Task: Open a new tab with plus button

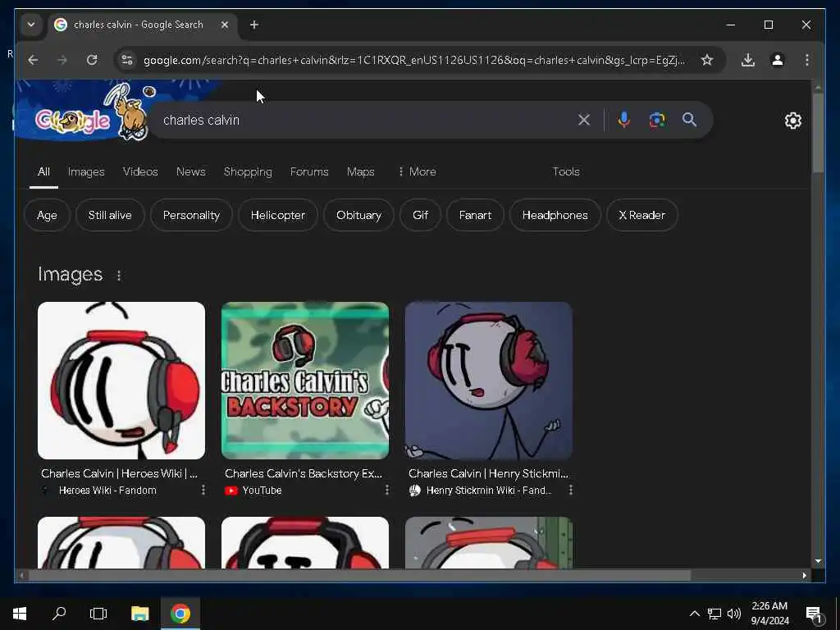Action: (254, 25)
